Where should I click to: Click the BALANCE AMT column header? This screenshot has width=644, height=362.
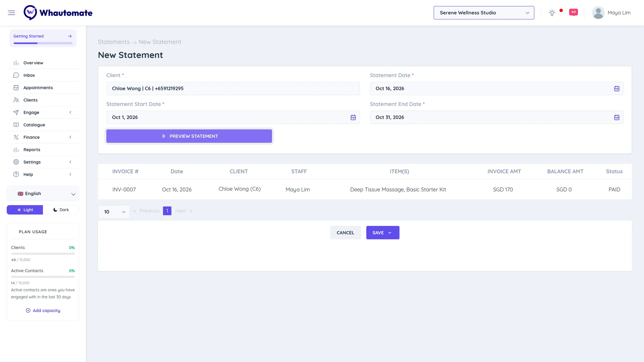565,172
